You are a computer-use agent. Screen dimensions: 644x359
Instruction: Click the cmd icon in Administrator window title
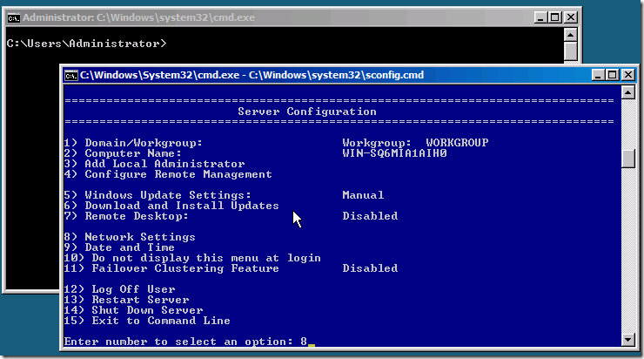coord(13,17)
